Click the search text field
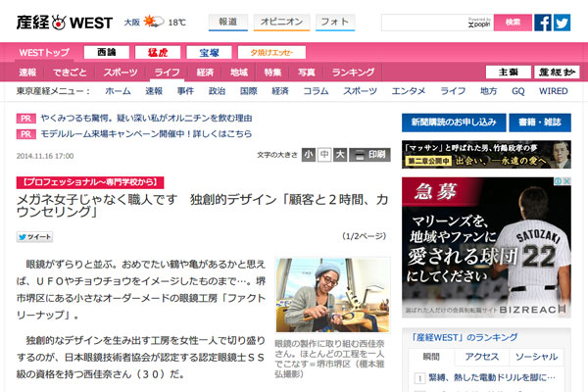 coord(435,23)
